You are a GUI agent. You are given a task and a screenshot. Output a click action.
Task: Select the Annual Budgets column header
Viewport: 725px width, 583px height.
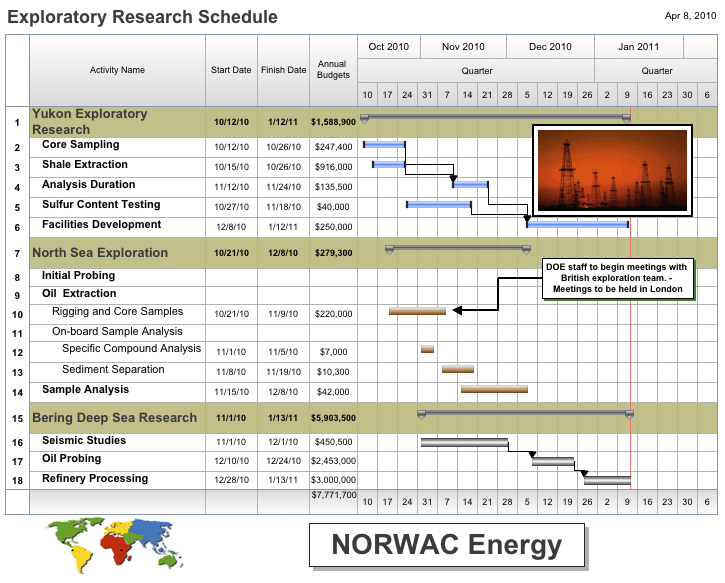point(333,70)
